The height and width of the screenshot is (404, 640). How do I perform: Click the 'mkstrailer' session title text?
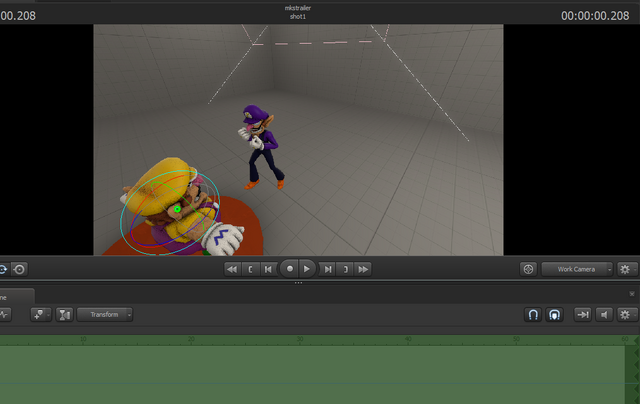coord(298,8)
